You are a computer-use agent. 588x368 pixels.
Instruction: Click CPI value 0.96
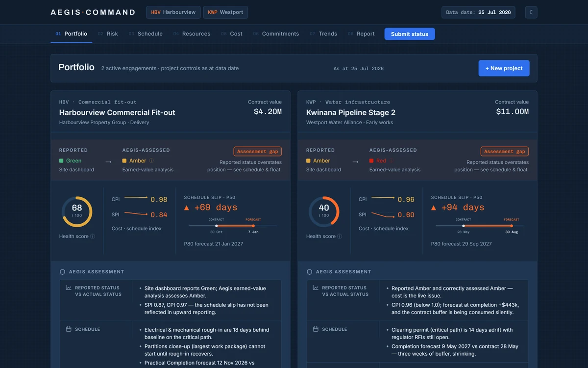tap(406, 199)
